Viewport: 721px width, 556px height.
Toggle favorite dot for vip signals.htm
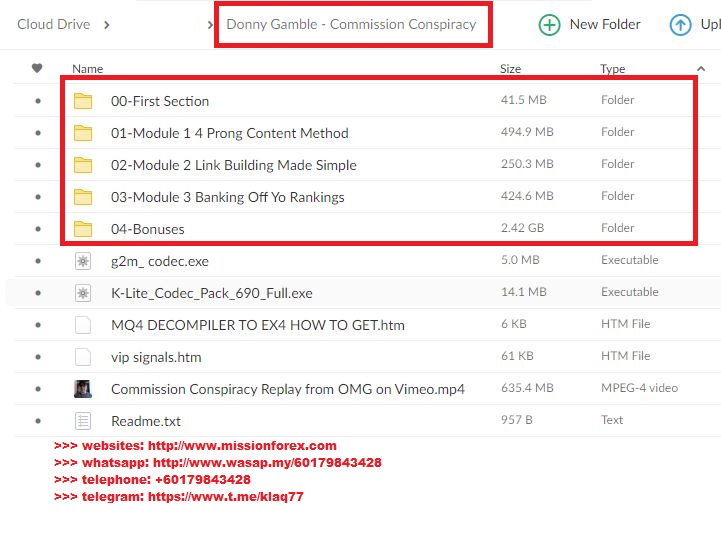coord(38,357)
